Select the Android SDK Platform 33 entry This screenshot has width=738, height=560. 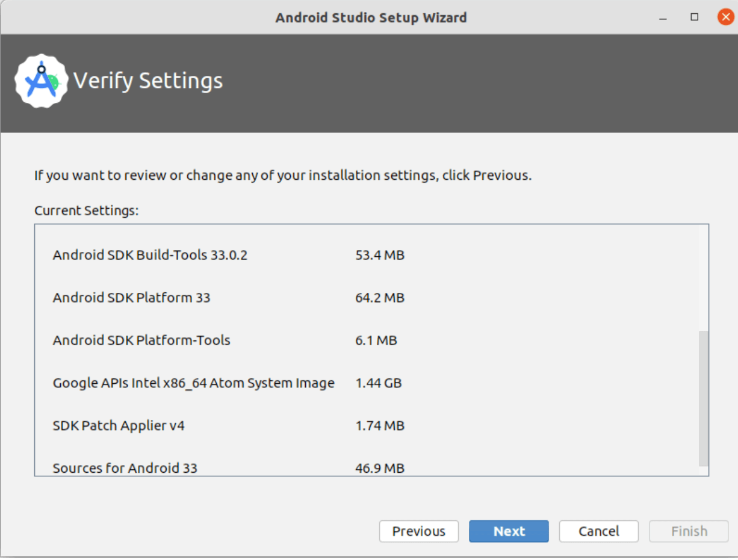pyautogui.click(x=131, y=298)
